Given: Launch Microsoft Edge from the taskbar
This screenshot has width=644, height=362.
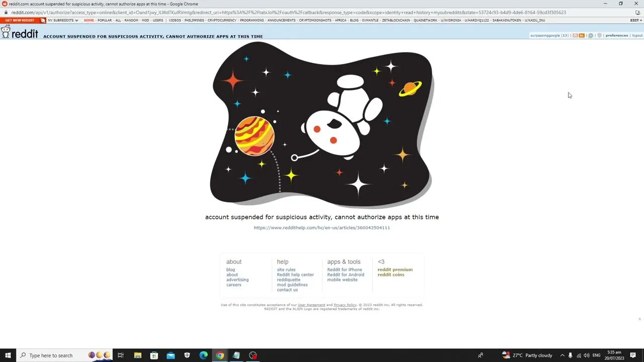Looking at the screenshot, I should (x=203, y=355).
